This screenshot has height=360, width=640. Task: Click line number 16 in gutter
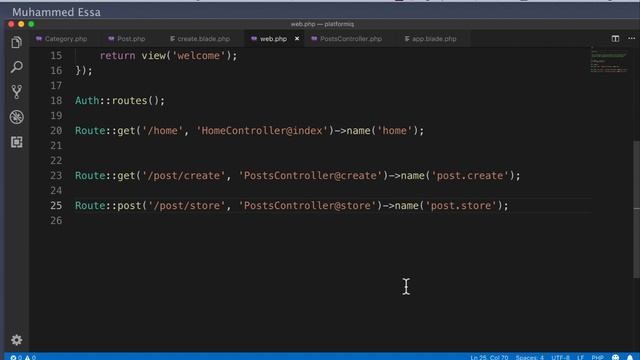tap(56, 71)
